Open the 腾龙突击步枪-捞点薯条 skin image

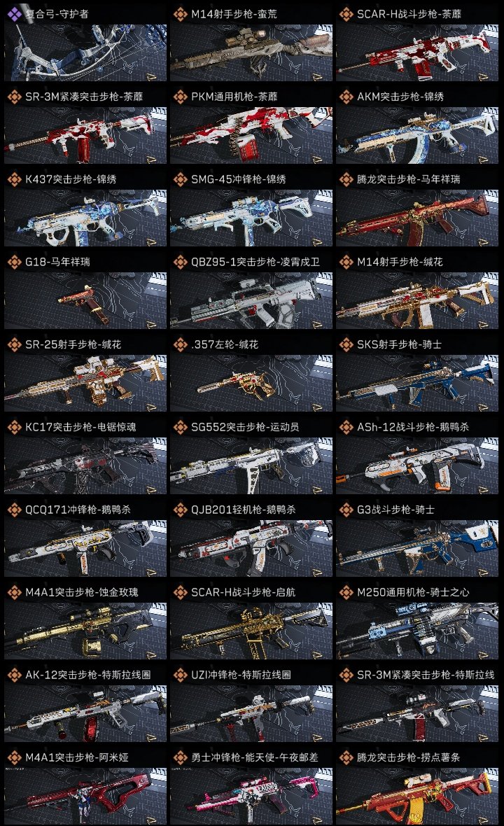(x=417, y=797)
